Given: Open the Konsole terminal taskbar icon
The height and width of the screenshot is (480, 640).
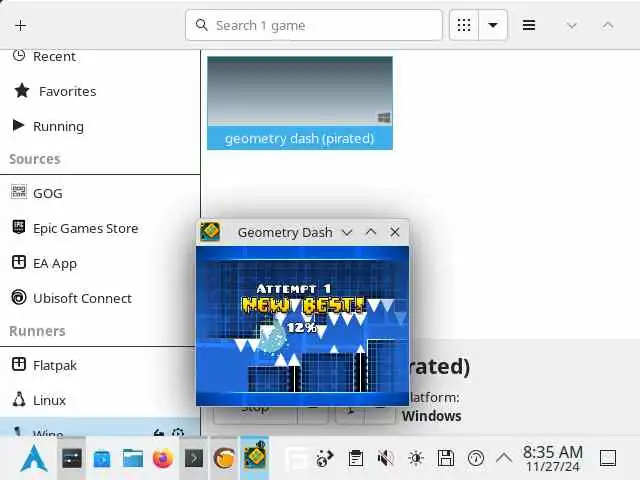Looking at the screenshot, I should (194, 458).
